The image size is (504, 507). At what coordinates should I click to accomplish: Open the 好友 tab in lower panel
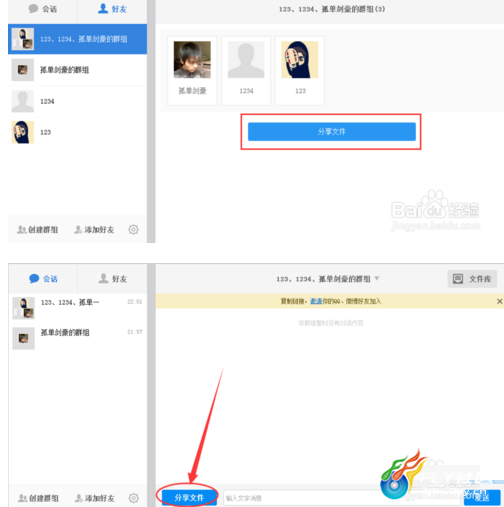112,279
